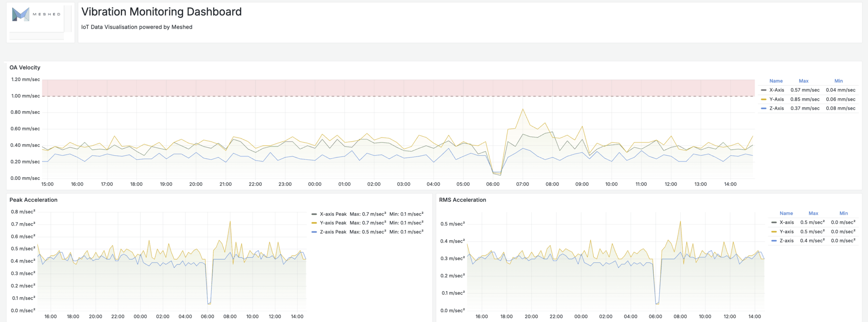This screenshot has height=322, width=868.
Task: Sort OA Velocity legend by Max column
Action: (x=804, y=81)
